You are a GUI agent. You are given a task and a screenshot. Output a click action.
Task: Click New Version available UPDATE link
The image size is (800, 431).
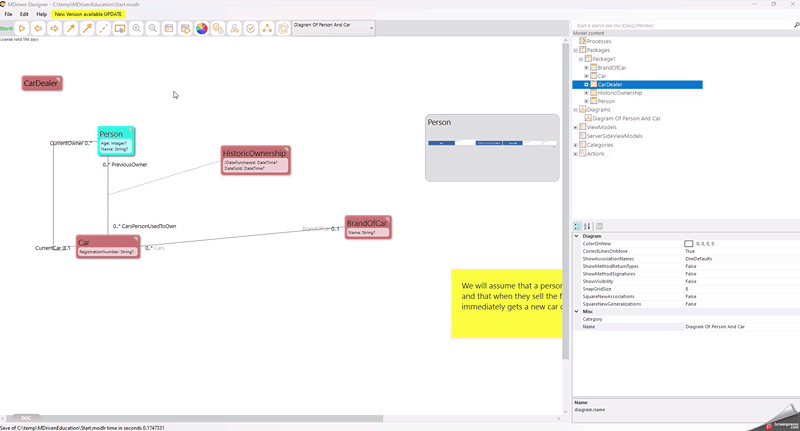point(88,14)
